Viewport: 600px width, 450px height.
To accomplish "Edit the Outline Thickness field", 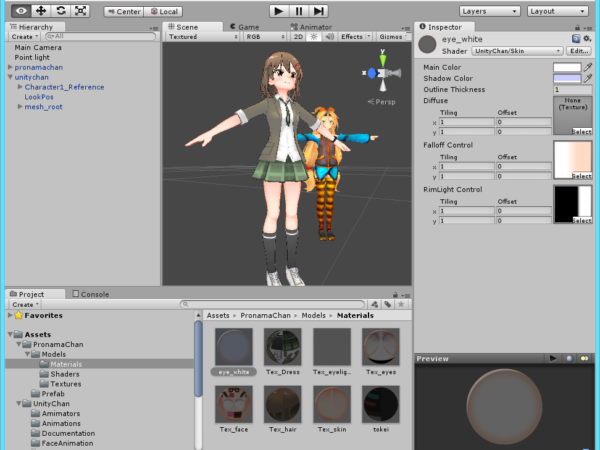I will pos(573,90).
